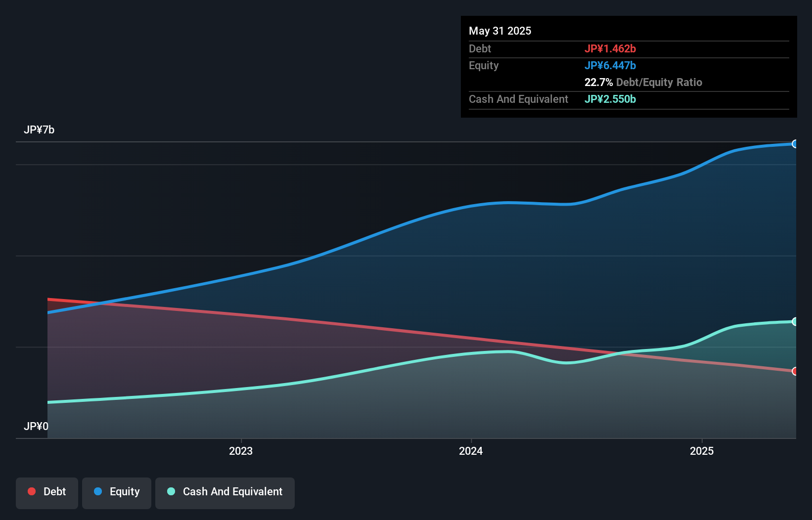Click the JP¥7b axis label

[x=40, y=130]
